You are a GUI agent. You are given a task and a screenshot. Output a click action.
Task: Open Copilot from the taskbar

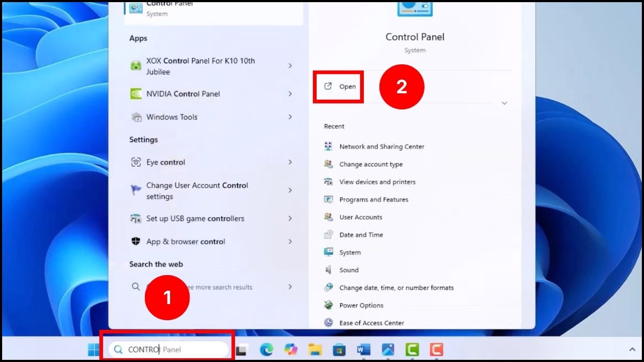pos(290,350)
